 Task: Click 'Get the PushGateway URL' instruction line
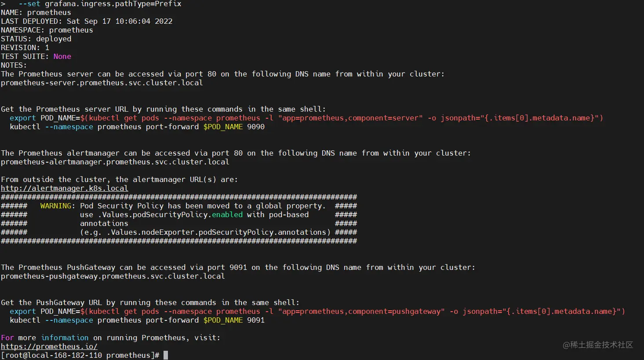150,302
